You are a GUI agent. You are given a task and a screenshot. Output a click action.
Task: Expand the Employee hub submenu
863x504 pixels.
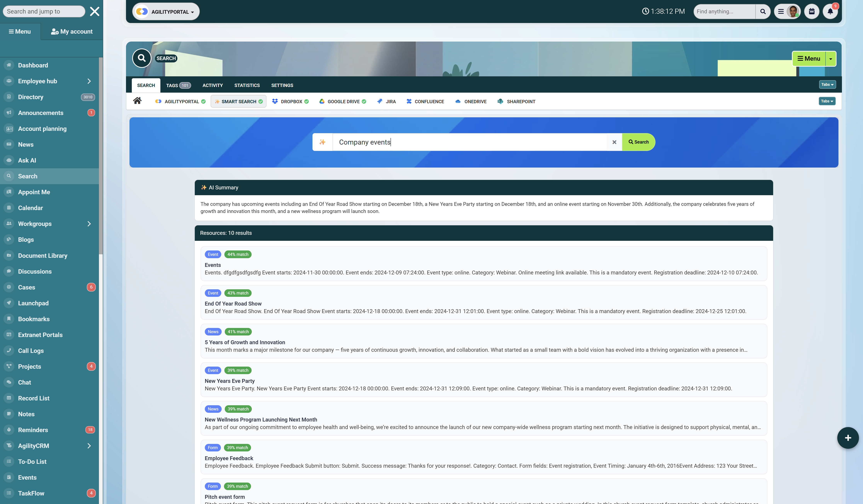(89, 81)
